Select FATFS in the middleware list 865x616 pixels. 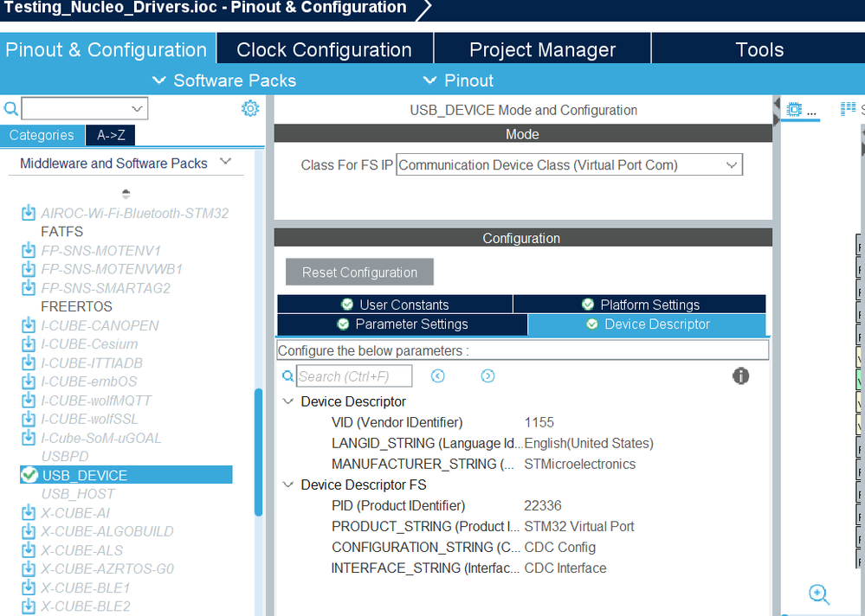[61, 231]
